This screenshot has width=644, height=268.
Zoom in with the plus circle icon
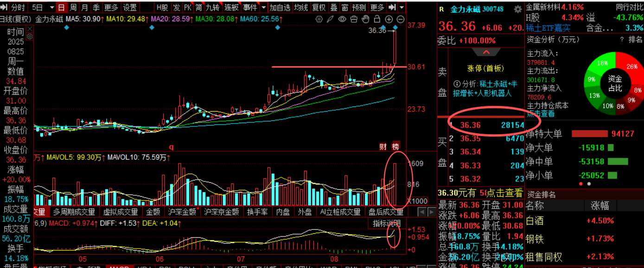(389, 19)
